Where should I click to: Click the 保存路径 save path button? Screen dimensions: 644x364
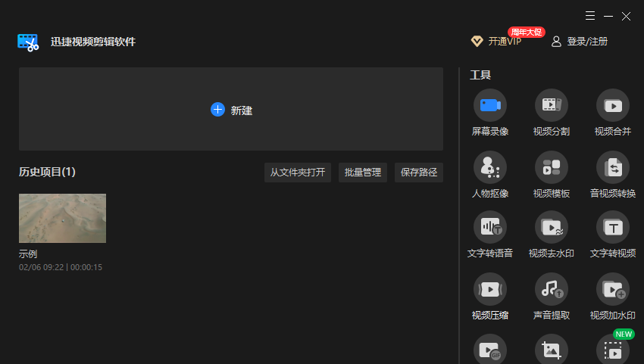418,173
